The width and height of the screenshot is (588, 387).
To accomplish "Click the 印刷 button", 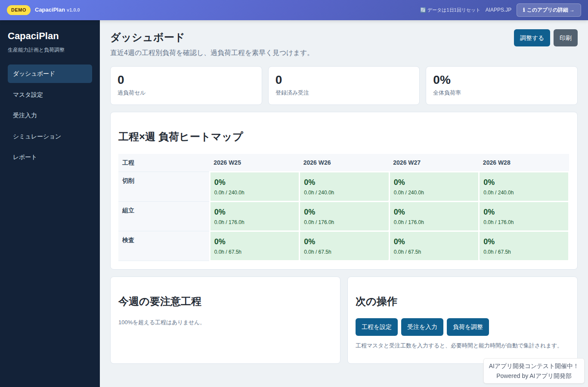I will tap(565, 38).
